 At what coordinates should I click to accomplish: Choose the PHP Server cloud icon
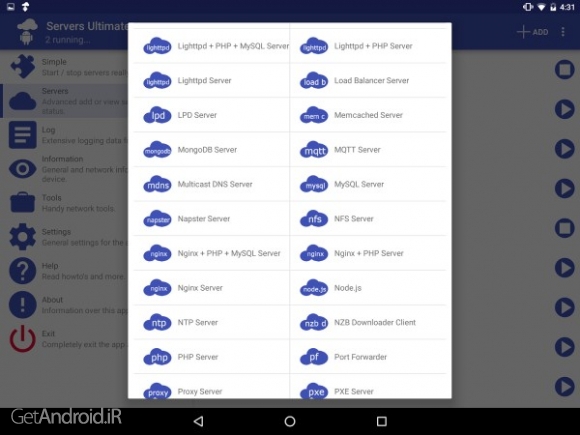click(x=157, y=357)
